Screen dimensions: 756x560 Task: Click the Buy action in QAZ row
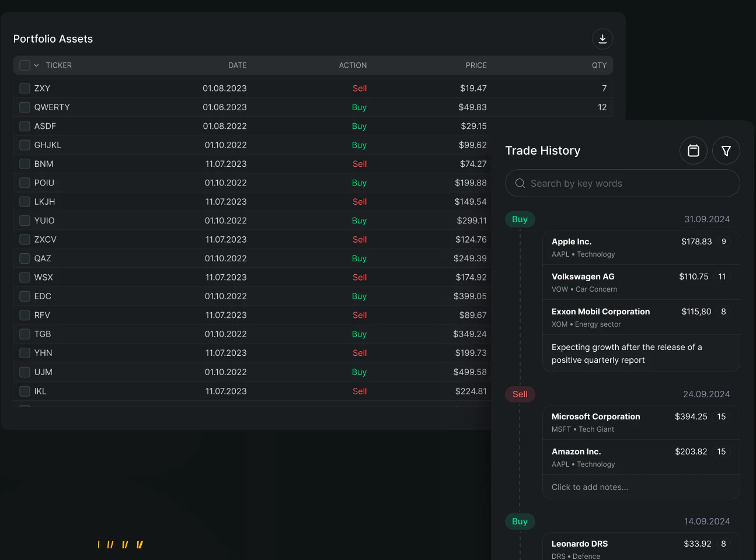[x=360, y=258]
